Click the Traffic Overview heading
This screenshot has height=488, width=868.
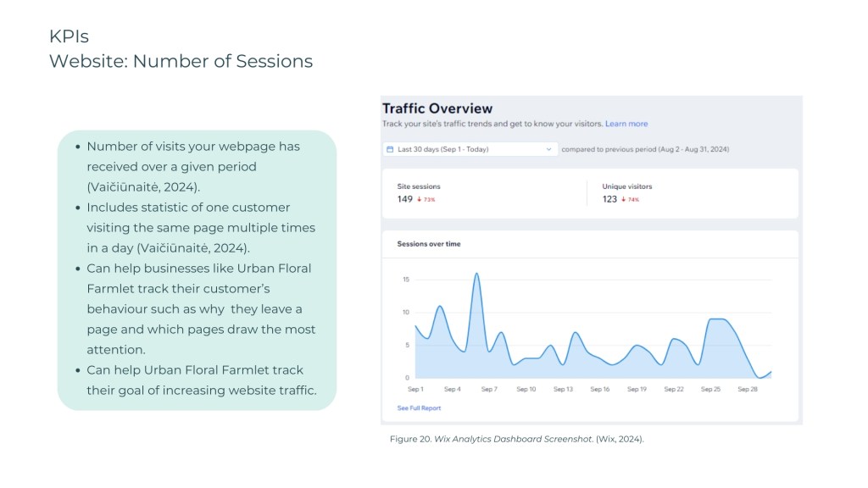pos(437,108)
